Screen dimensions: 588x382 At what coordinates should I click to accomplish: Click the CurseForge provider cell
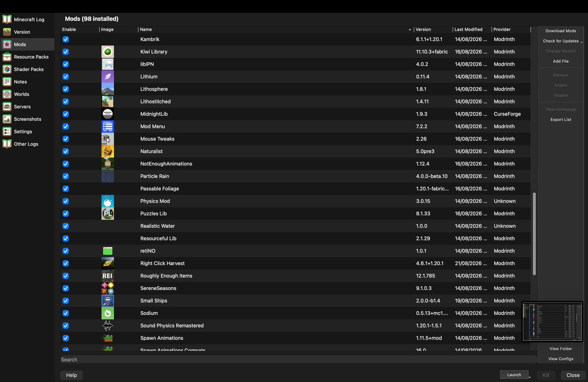(x=507, y=114)
